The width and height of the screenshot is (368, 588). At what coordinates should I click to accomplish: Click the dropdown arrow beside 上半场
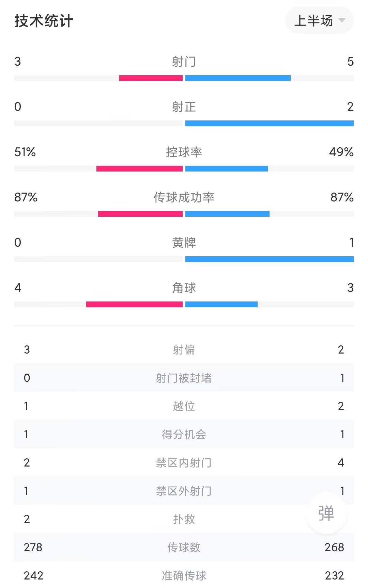click(x=342, y=20)
